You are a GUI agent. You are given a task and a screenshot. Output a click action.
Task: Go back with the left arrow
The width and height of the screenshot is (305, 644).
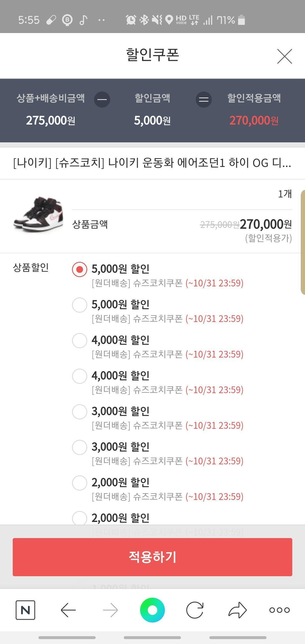coord(68,610)
